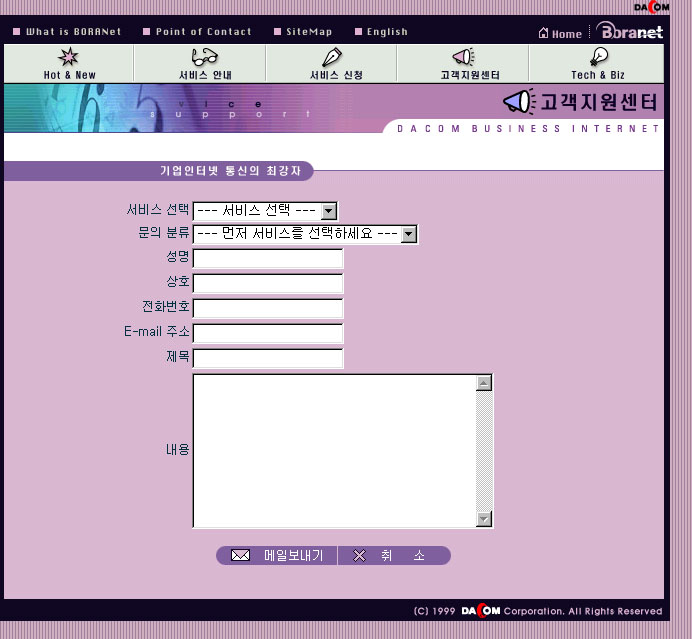Click the Home house icon

coord(544,33)
